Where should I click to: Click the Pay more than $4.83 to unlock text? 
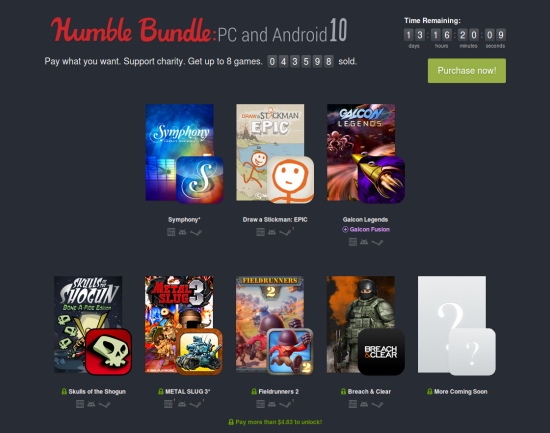point(279,422)
